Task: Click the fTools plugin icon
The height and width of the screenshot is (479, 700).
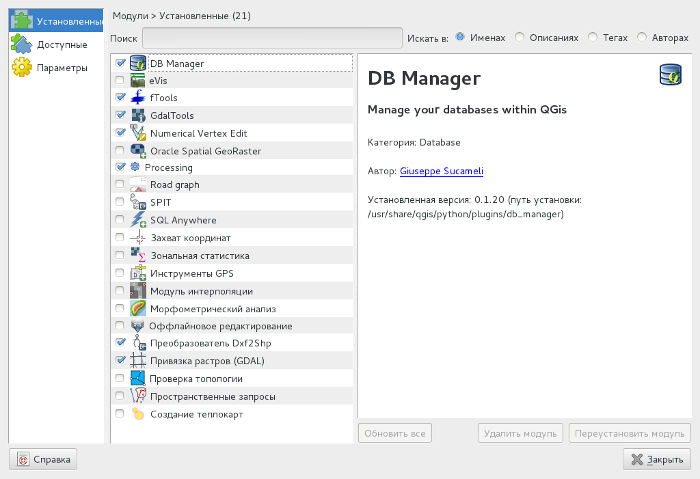Action: pyautogui.click(x=138, y=98)
